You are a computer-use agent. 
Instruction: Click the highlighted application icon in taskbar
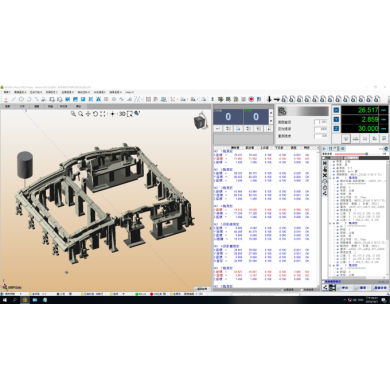pyautogui.click(x=25, y=300)
